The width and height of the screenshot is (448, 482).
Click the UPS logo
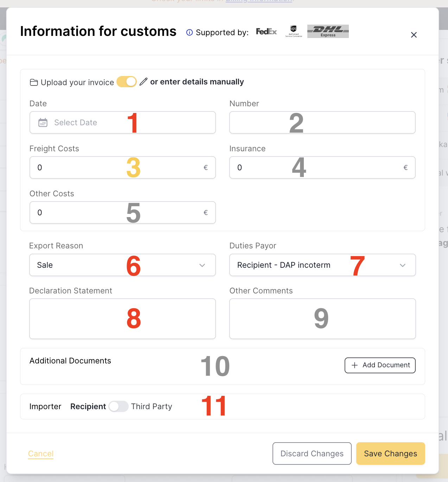[x=294, y=31]
